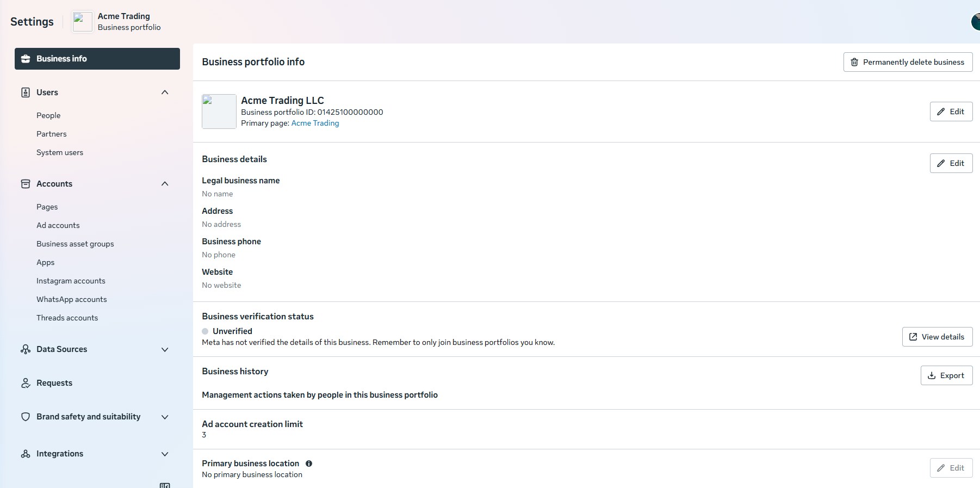The height and width of the screenshot is (488, 980).
Task: Click the Acme Trading LLC profile image
Action: click(219, 112)
